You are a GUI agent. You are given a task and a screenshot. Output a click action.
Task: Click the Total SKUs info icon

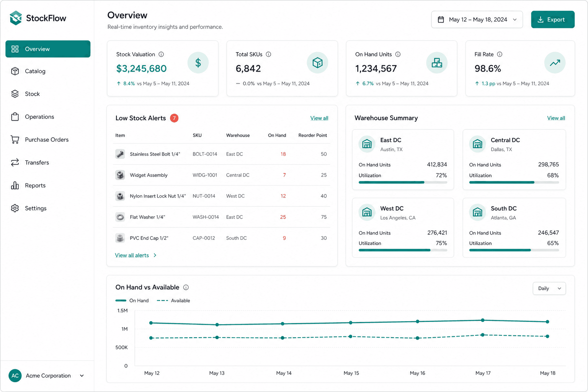coord(268,54)
